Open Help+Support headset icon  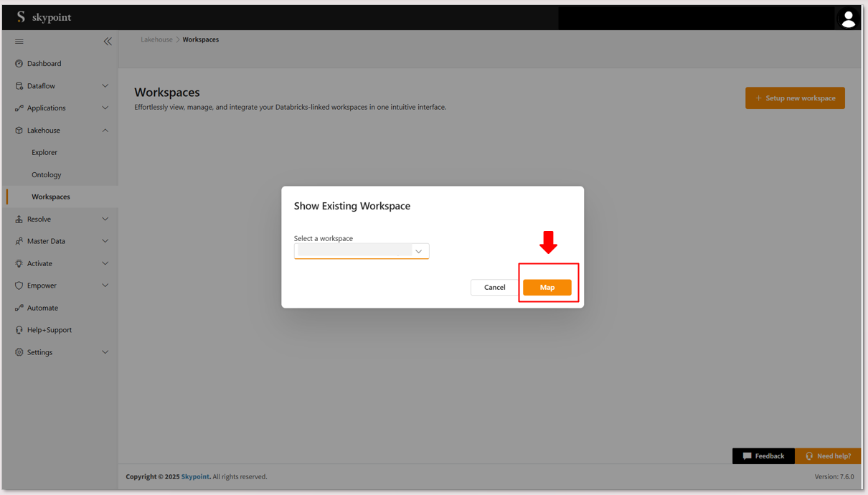point(19,330)
